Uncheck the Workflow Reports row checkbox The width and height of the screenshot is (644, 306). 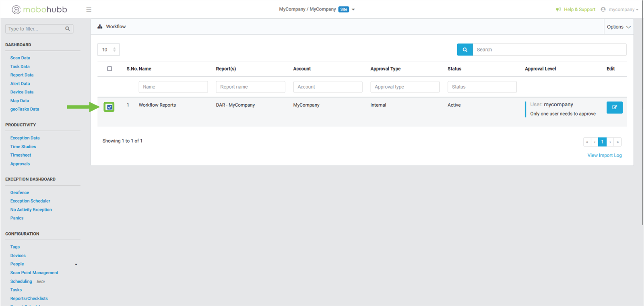tap(109, 107)
